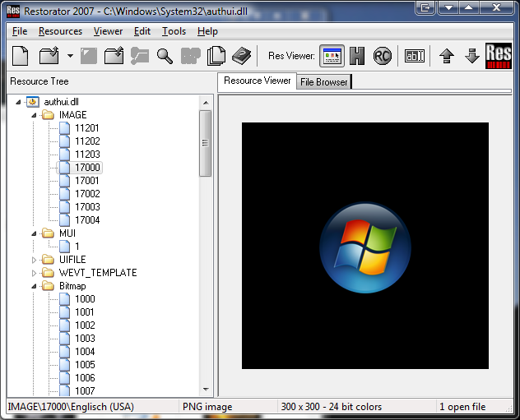Expand the UIFILE folder
Viewport: 520px width, 420px height.
click(34, 260)
